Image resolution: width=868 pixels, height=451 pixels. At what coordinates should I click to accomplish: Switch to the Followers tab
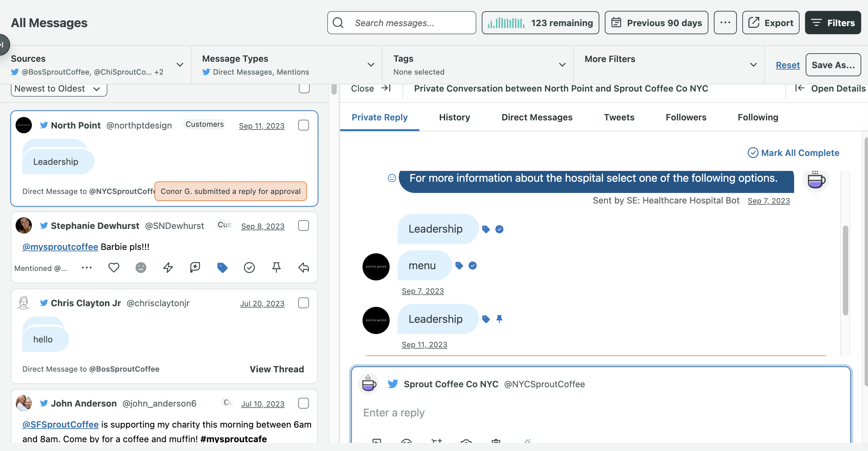click(686, 117)
